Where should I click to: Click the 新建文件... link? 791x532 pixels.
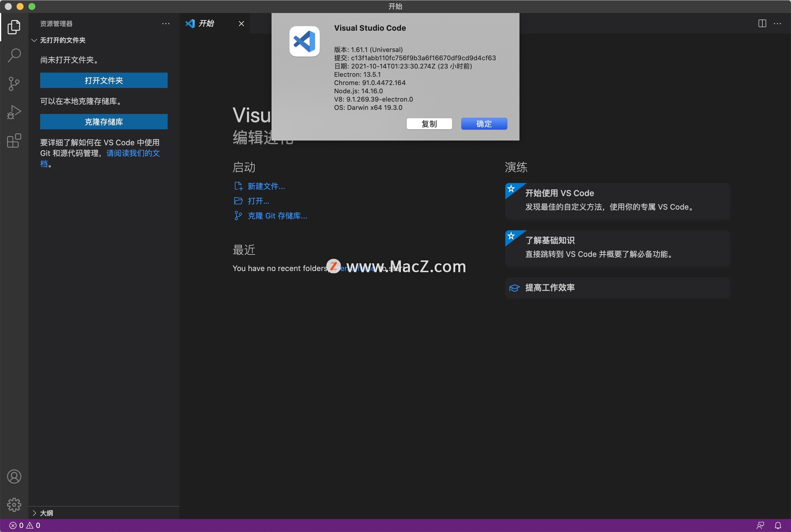(x=266, y=186)
